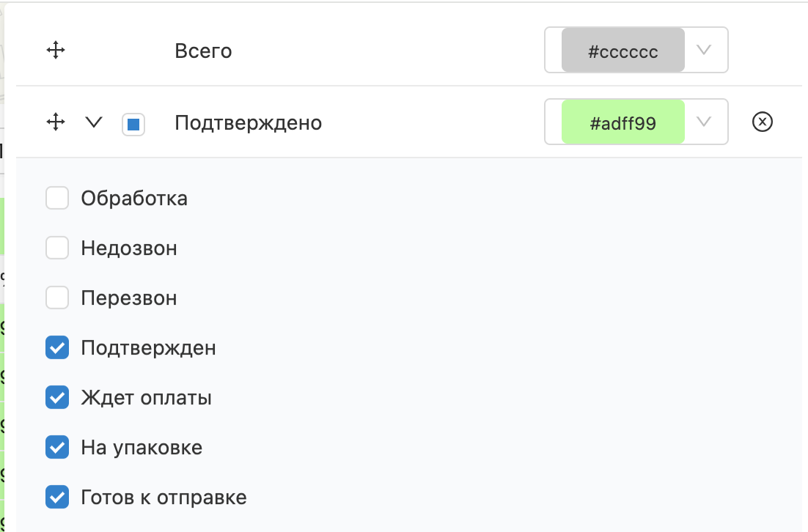Click the gray #cccccc color swatch
808x532 pixels.
(623, 50)
